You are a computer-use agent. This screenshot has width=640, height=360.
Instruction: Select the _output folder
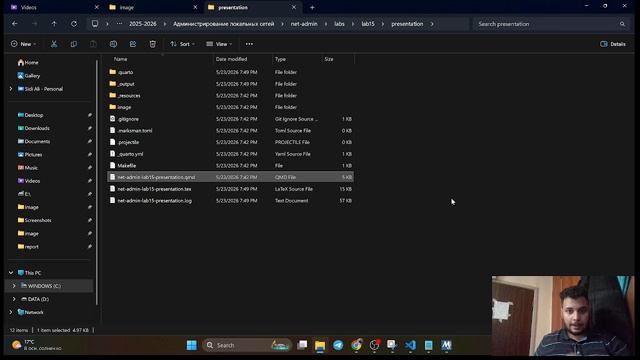pyautogui.click(x=230, y=84)
